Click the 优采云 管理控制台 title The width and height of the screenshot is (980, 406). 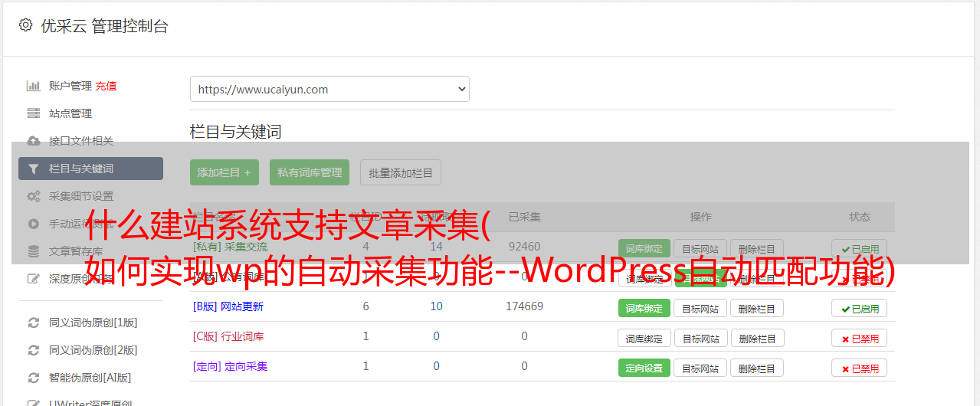(x=104, y=26)
